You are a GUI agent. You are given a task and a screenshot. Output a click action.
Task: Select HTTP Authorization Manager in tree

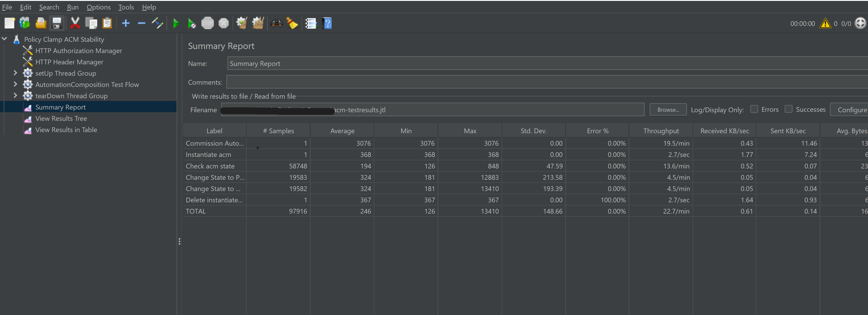point(78,51)
